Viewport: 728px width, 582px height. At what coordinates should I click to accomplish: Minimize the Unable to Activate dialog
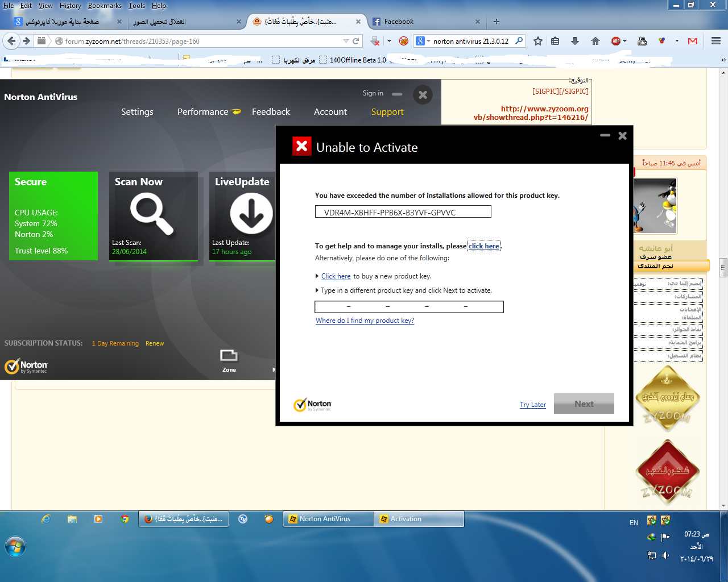click(x=605, y=135)
